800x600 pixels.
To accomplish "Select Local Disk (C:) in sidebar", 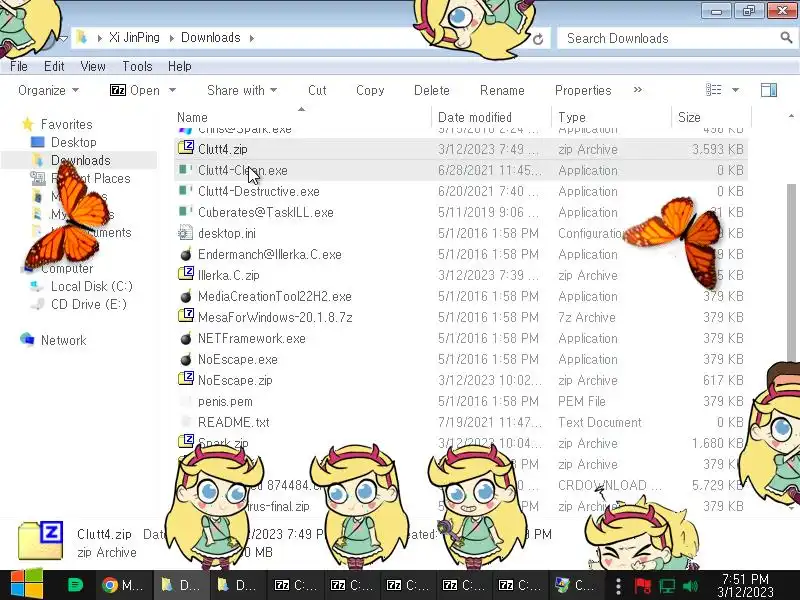I will coord(91,286).
